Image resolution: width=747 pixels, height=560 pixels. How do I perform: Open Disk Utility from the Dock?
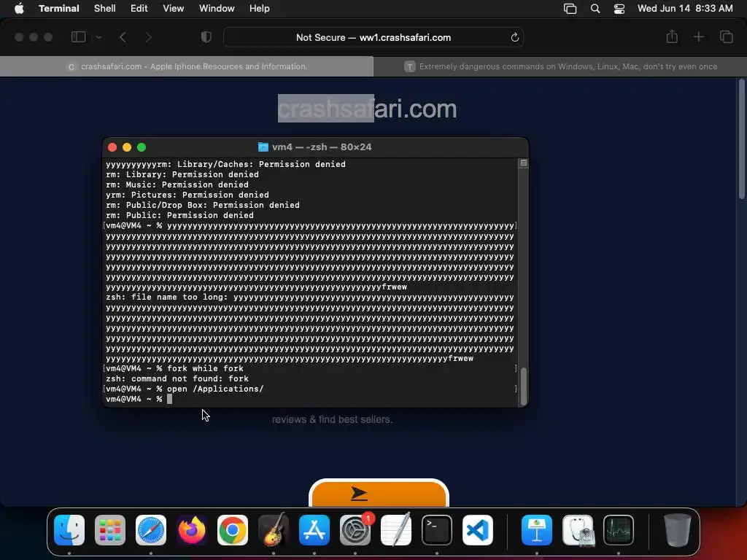578,530
